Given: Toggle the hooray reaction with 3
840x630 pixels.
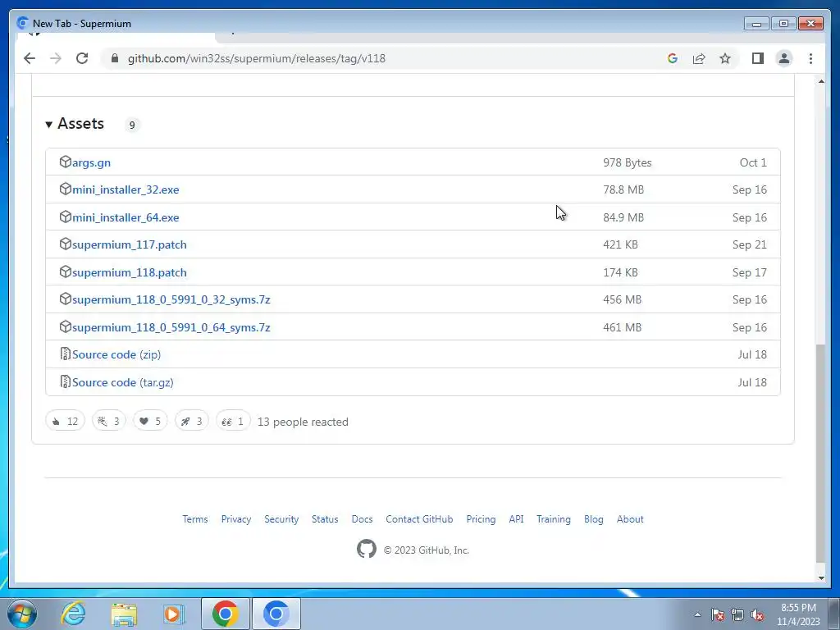Looking at the screenshot, I should click(109, 421).
